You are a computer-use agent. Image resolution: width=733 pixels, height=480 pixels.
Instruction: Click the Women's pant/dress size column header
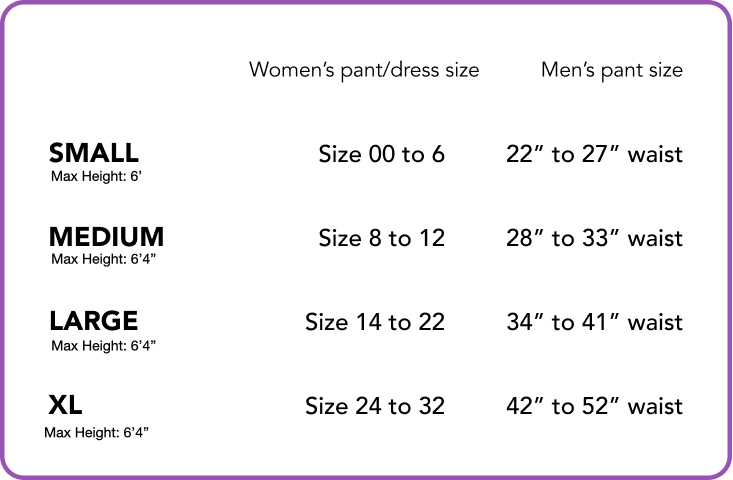(364, 70)
